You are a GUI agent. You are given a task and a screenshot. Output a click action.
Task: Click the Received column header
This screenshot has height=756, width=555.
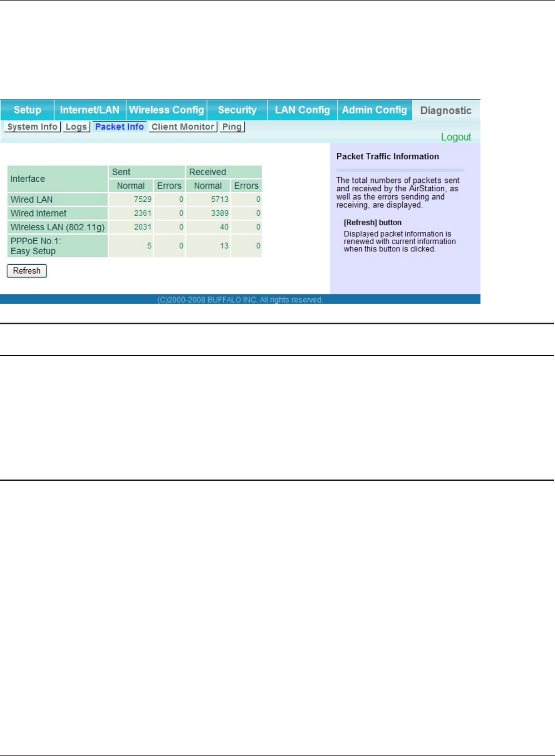224,172
